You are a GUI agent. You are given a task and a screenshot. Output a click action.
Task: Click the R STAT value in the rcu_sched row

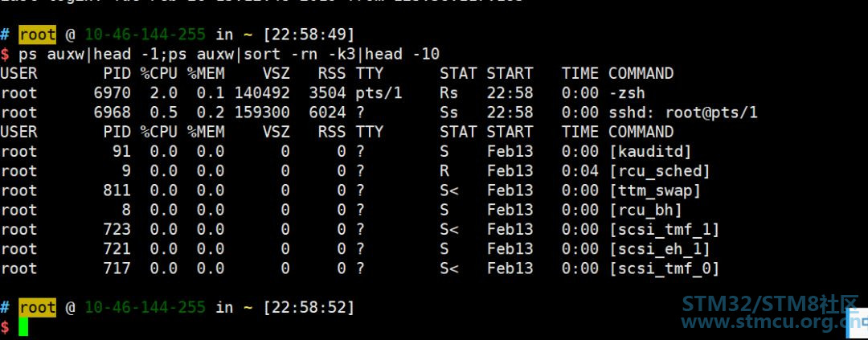click(x=444, y=171)
